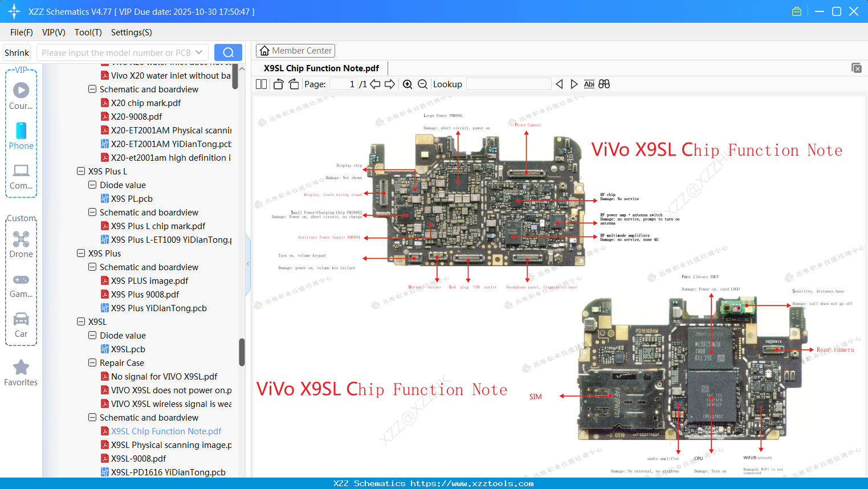Rotate the PDF page clockwise

click(x=293, y=83)
